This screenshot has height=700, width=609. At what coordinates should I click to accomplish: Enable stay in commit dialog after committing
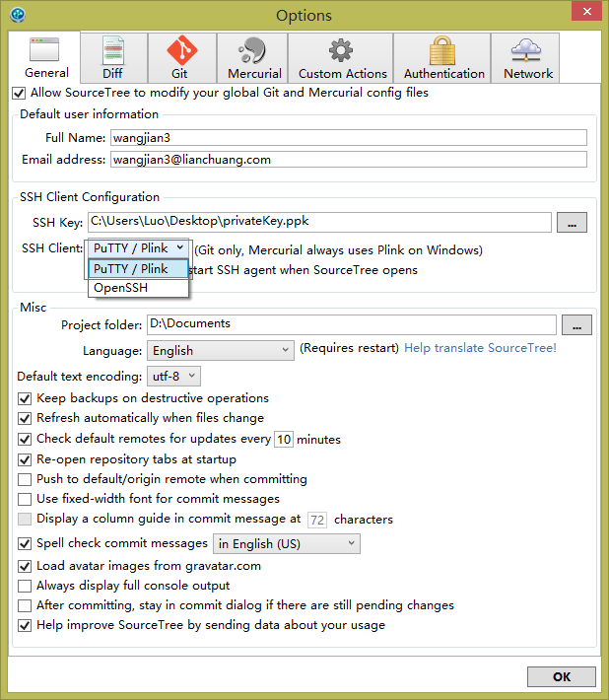25,605
